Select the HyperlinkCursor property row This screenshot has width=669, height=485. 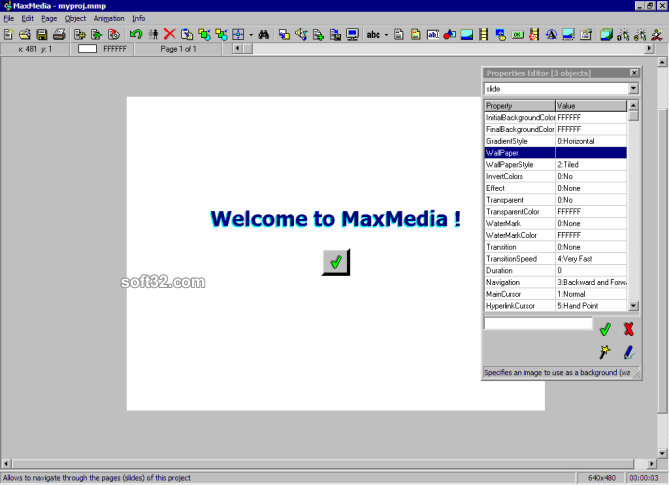point(556,306)
